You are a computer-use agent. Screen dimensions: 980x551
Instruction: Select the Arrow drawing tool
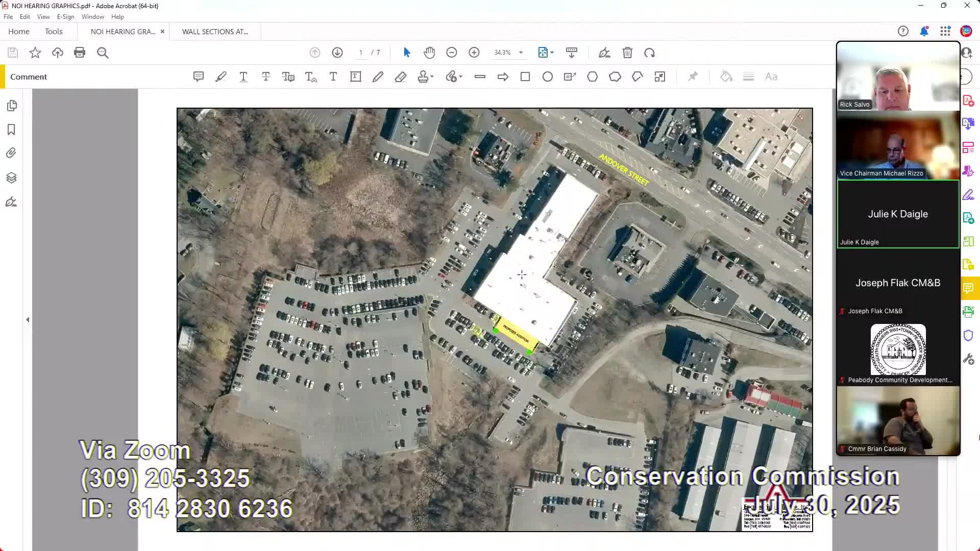coord(503,77)
